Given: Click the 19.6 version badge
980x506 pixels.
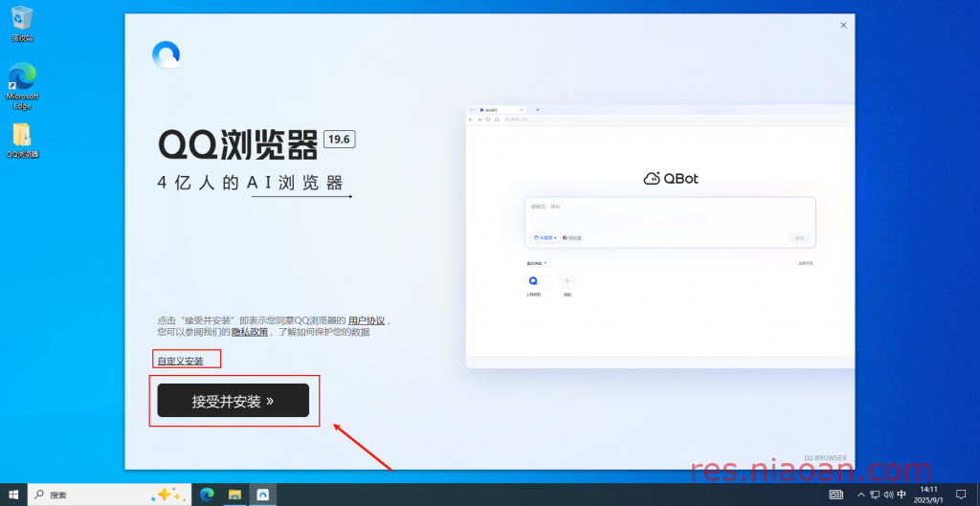Looking at the screenshot, I should tap(340, 140).
